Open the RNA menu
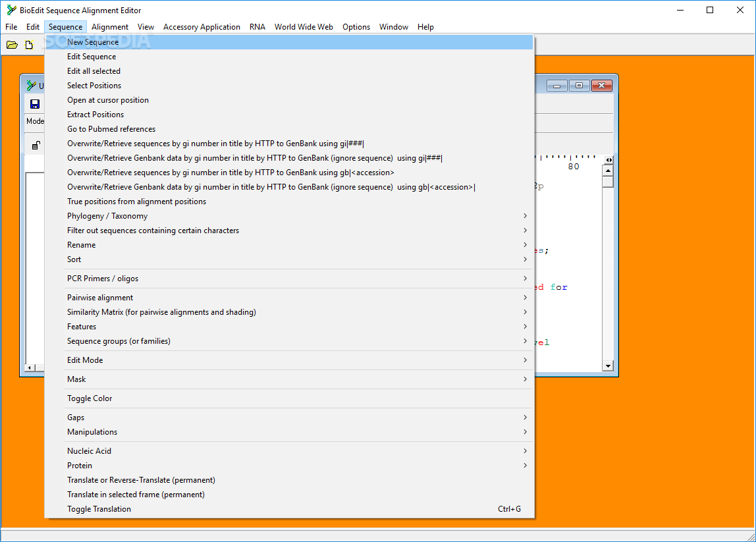This screenshot has height=542, width=756. pos(257,27)
